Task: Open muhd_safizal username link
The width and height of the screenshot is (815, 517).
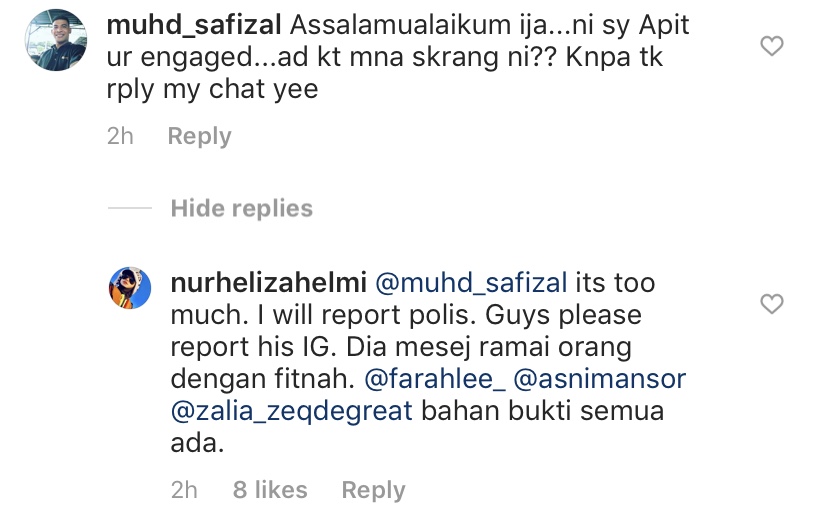Action: tap(194, 25)
